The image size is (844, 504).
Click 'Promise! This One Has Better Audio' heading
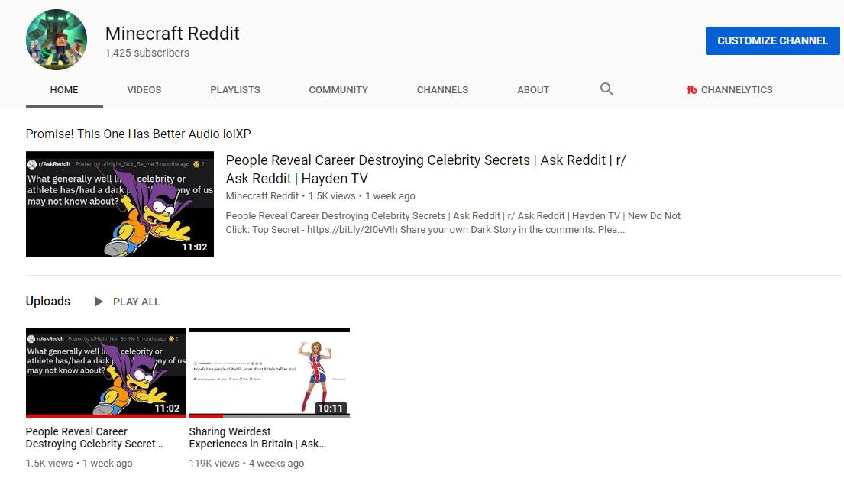coord(138,134)
